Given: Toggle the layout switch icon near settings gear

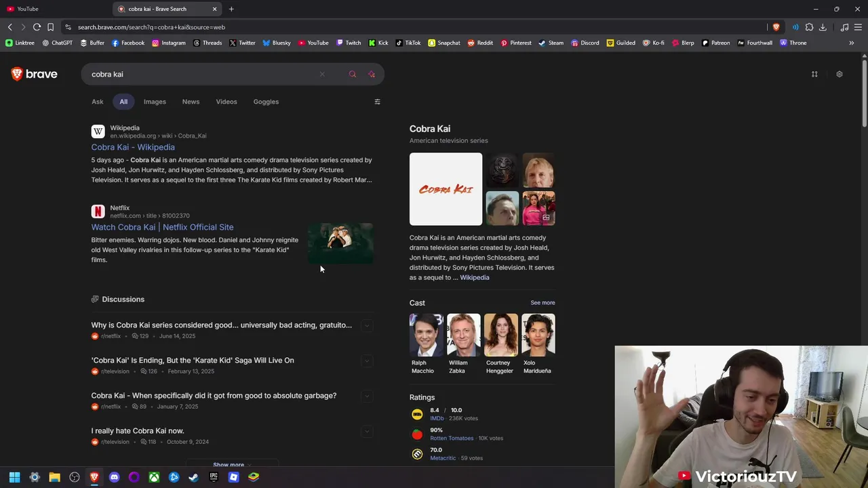Looking at the screenshot, I should click(x=814, y=74).
